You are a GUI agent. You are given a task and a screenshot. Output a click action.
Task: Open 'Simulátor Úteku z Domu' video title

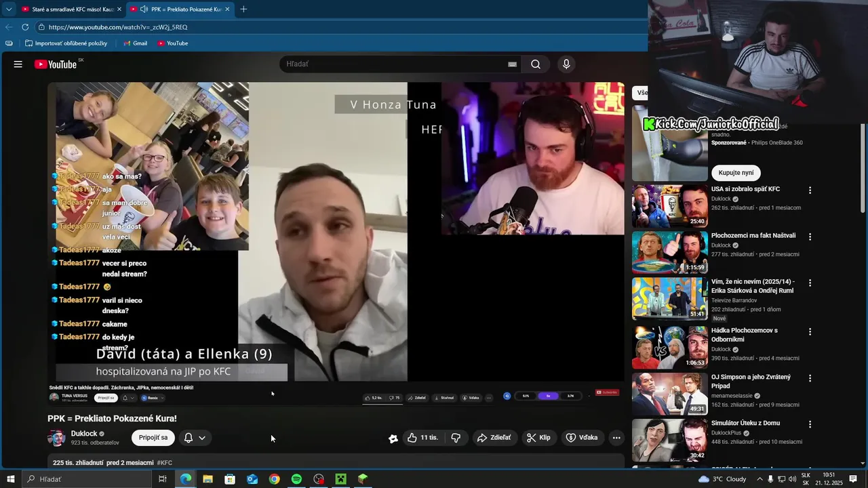pos(745,423)
